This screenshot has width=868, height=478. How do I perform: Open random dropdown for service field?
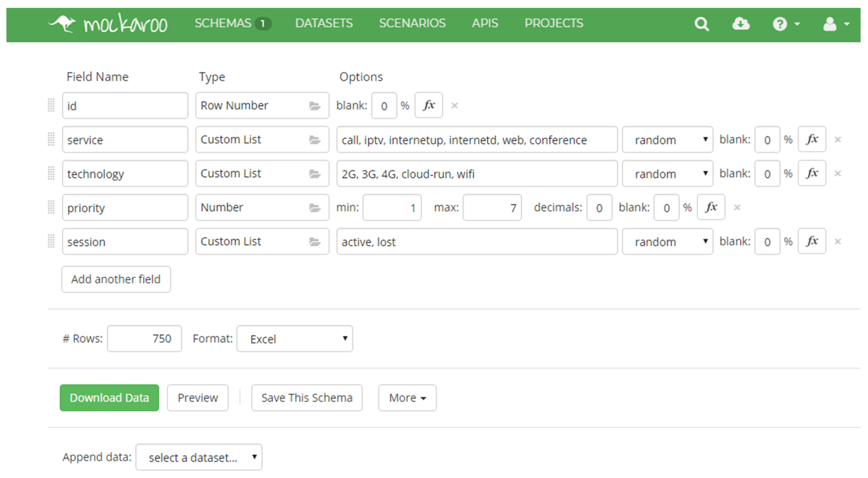667,140
